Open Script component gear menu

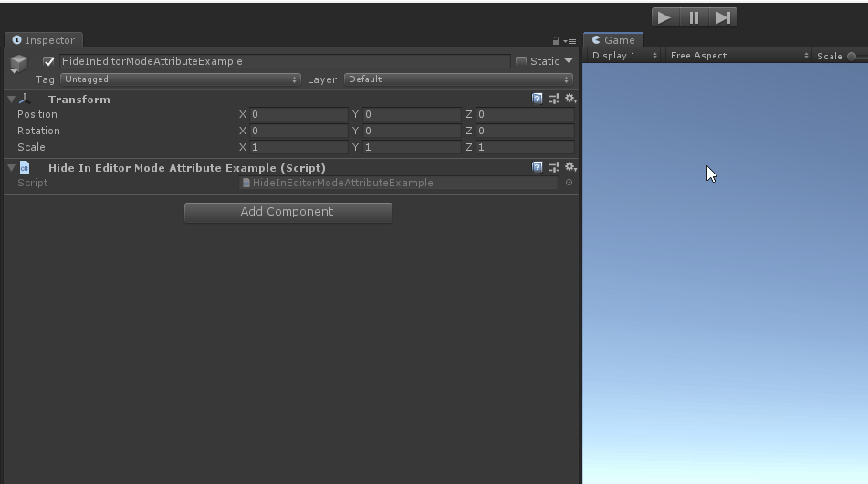570,167
